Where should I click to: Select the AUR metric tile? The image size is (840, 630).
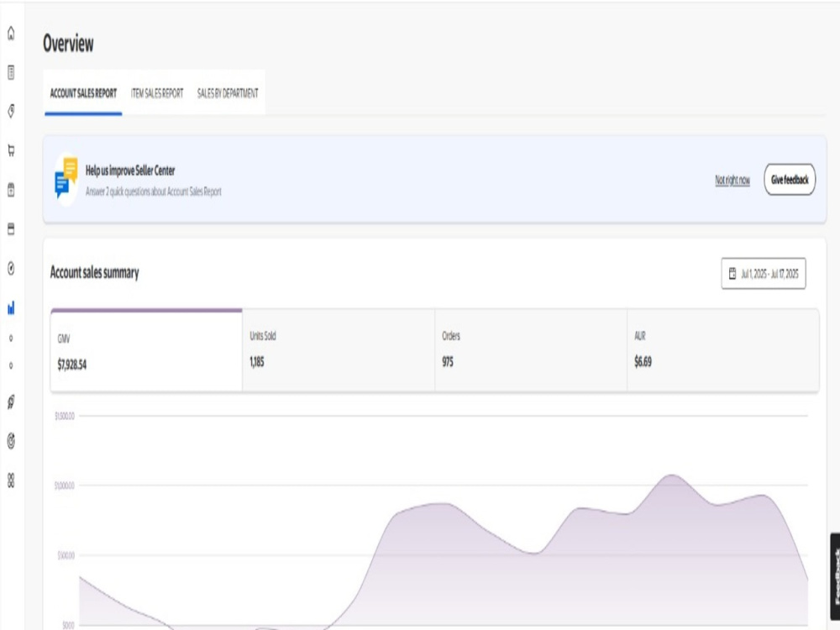(x=722, y=350)
